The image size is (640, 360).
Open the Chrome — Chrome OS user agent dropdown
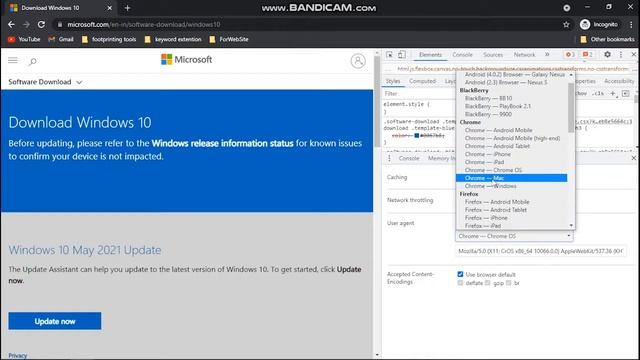514,236
